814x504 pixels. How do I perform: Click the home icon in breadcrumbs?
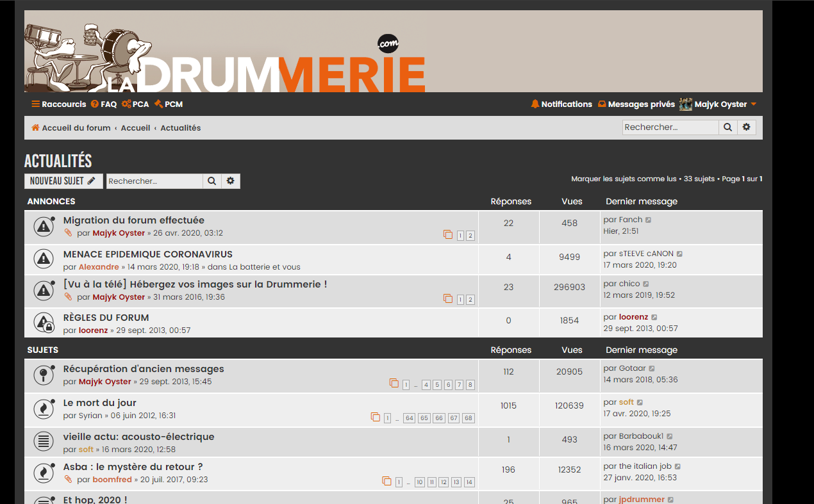point(36,128)
